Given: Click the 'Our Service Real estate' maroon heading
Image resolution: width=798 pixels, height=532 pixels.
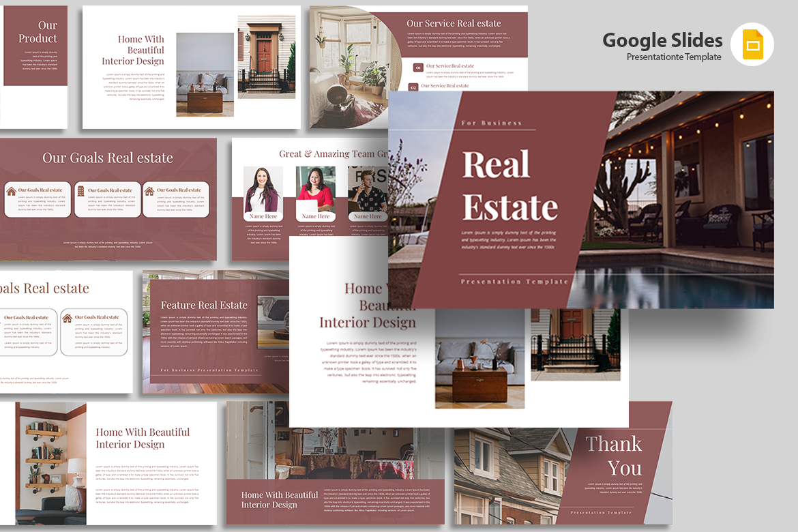Looking at the screenshot, I should pyautogui.click(x=454, y=23).
